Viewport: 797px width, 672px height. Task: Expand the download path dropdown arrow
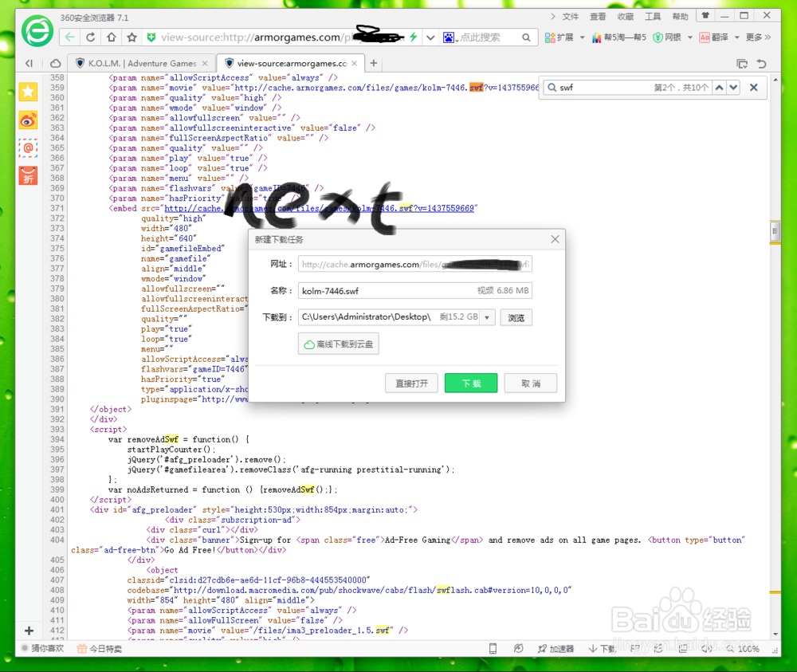pyautogui.click(x=487, y=317)
